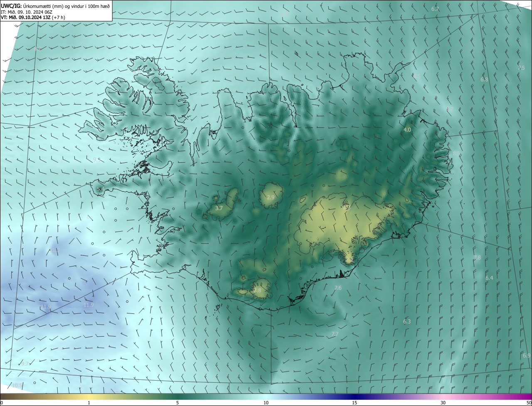532x406 pixels.
Task: Select the 6.4 value label
Action: (x=489, y=278)
